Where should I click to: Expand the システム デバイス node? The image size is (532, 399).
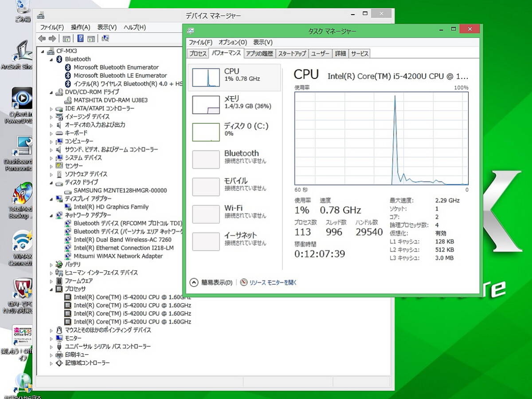coord(51,158)
